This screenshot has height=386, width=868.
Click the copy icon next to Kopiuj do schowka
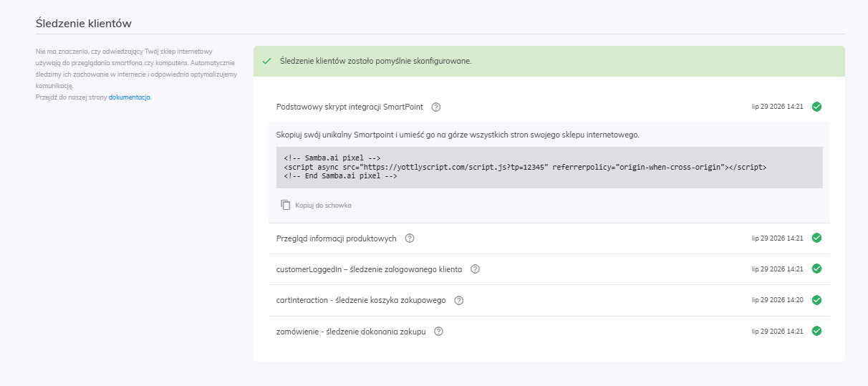(x=286, y=205)
